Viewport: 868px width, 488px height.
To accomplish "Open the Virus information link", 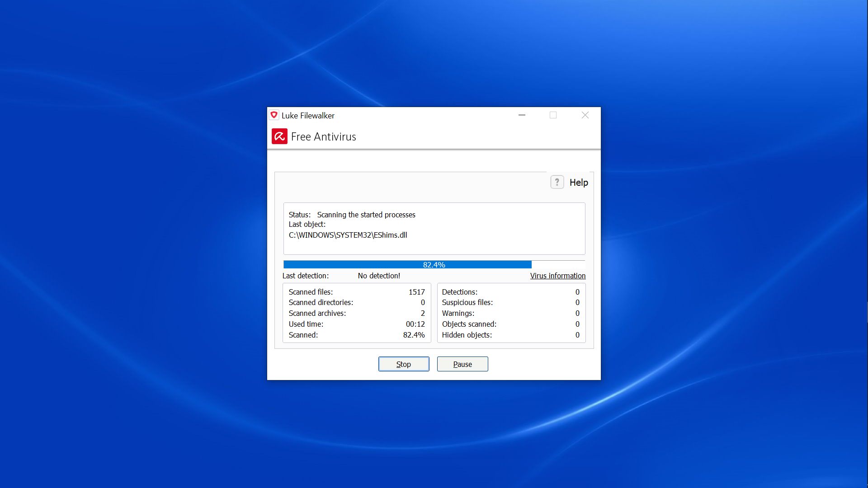I will point(557,276).
